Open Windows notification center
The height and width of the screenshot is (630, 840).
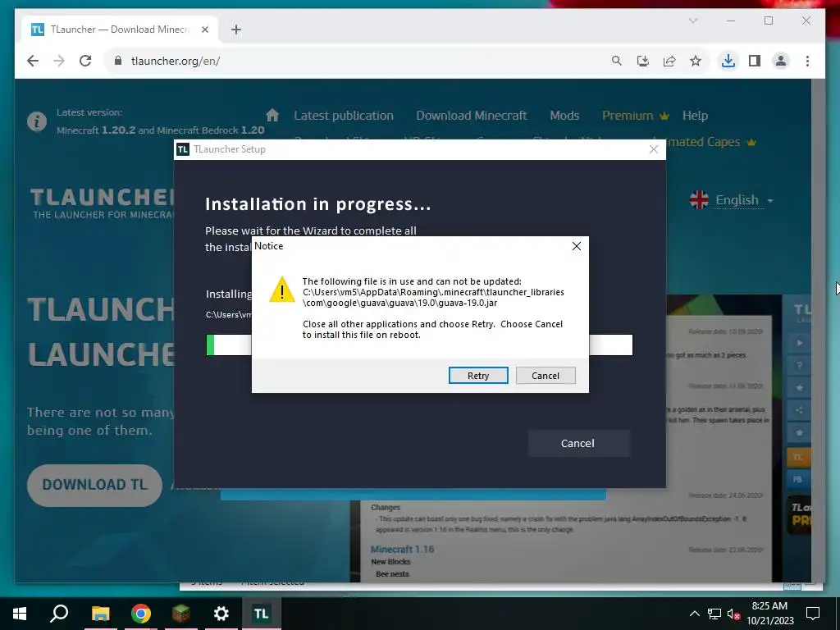click(x=813, y=614)
